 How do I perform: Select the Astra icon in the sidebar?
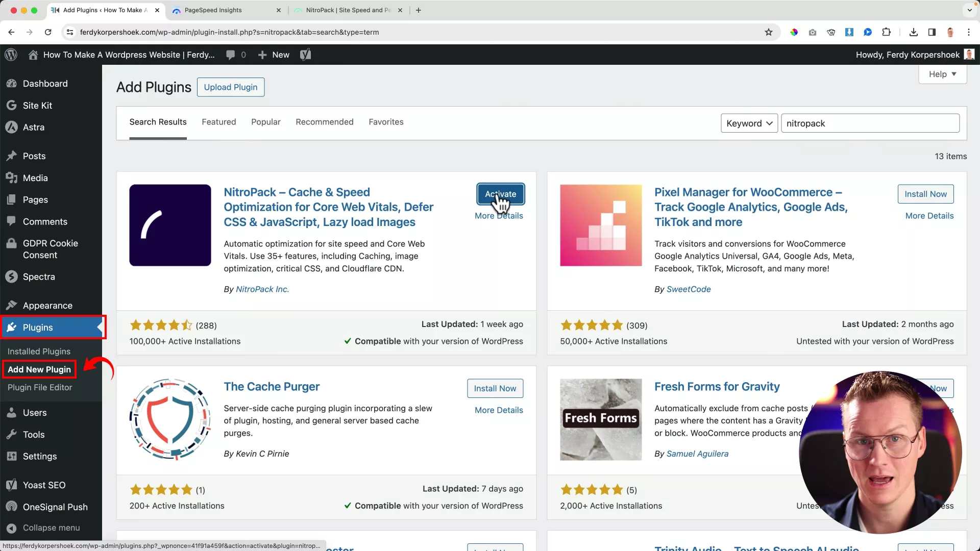[12, 127]
